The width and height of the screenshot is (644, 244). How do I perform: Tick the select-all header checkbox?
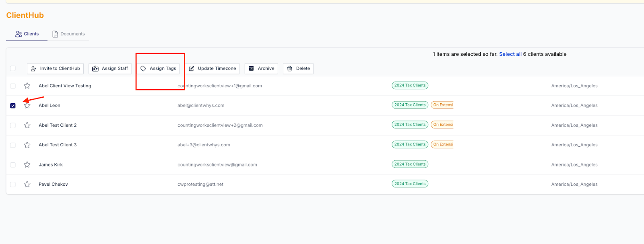[x=13, y=68]
